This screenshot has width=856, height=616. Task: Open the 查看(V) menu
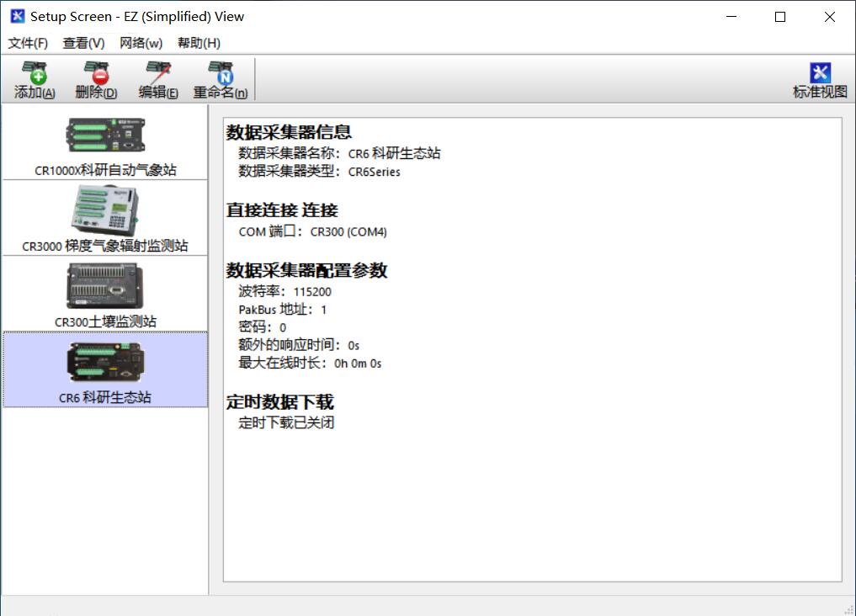83,43
